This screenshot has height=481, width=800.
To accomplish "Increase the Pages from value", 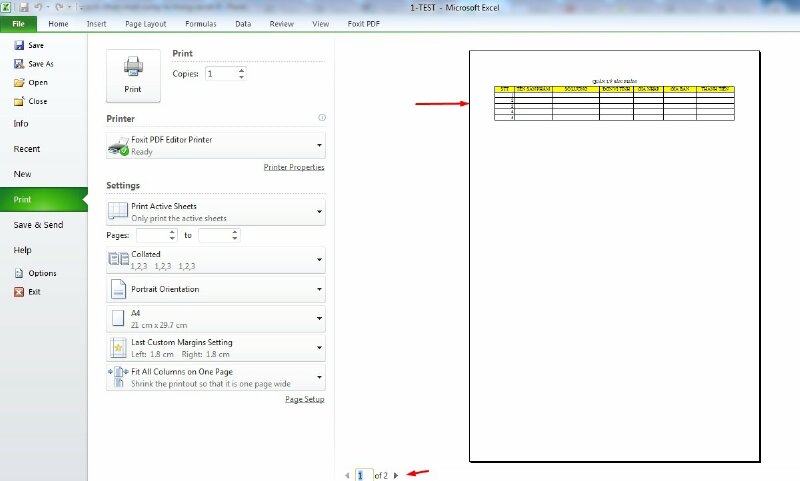I will (172, 232).
